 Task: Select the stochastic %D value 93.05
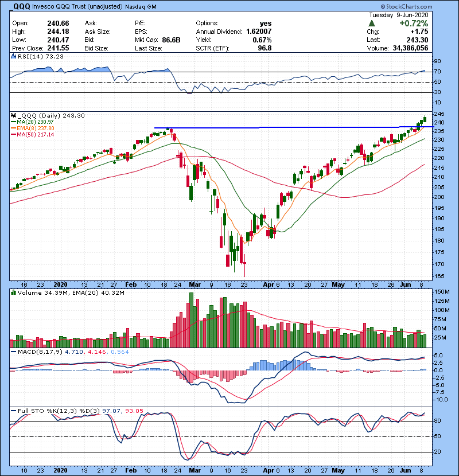(134, 411)
